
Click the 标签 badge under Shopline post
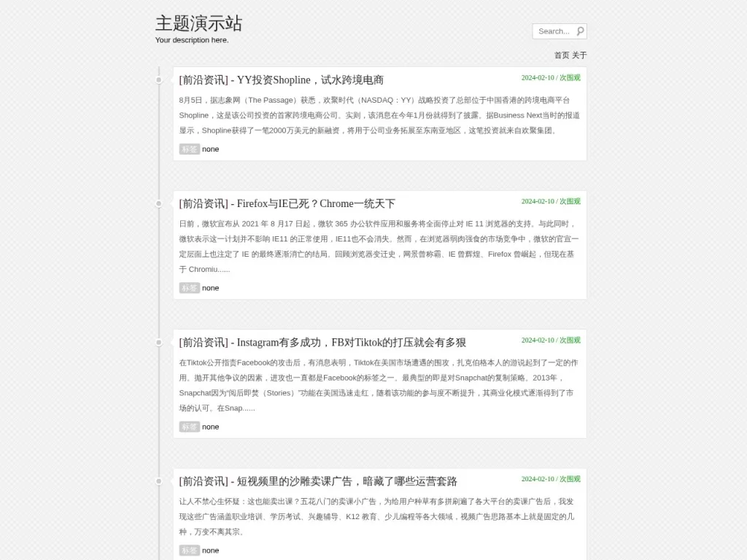coord(190,149)
